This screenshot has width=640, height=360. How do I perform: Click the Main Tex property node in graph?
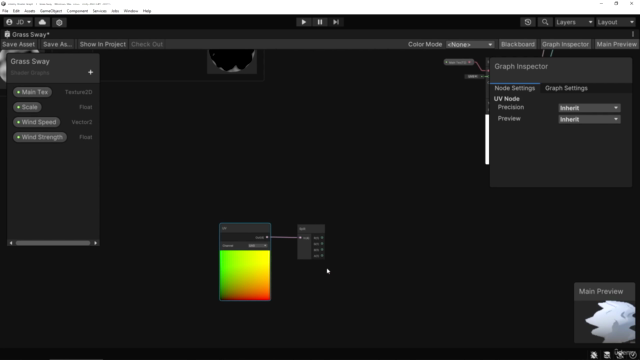[x=458, y=62]
